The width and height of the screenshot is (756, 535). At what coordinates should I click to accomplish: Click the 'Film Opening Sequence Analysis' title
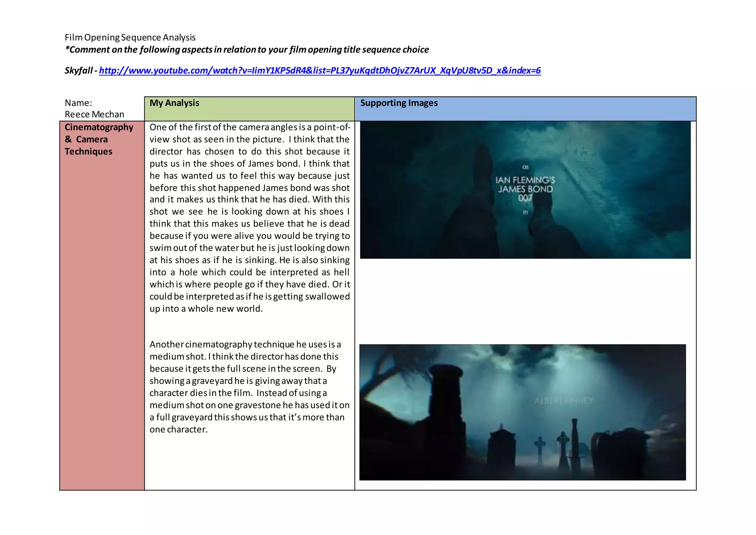[x=130, y=37]
